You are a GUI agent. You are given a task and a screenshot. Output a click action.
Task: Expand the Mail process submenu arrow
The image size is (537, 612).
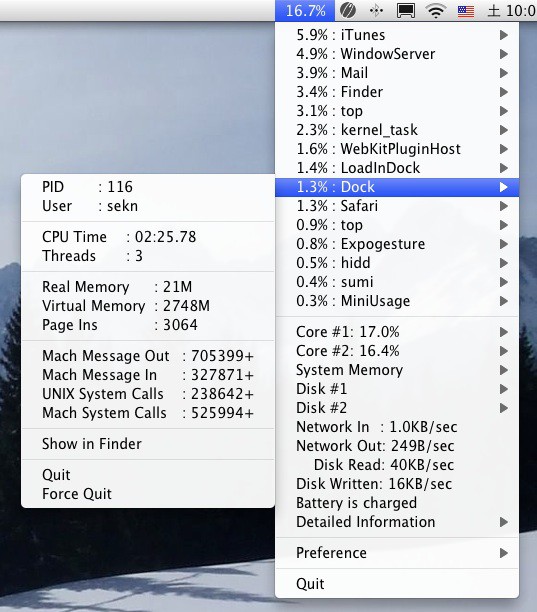pos(504,73)
